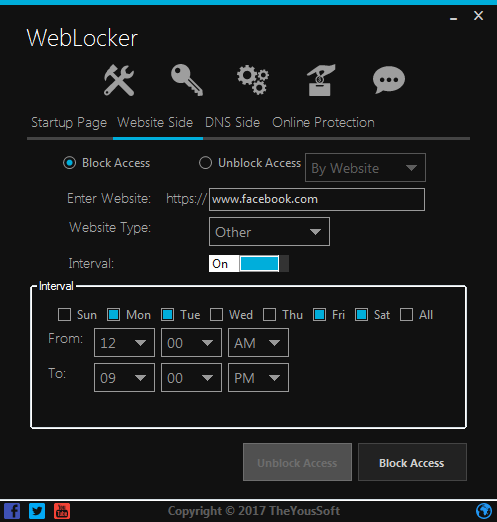Screen dimensions: 497x522
Task: Click the donate hand-and-box icon
Action: tap(321, 80)
